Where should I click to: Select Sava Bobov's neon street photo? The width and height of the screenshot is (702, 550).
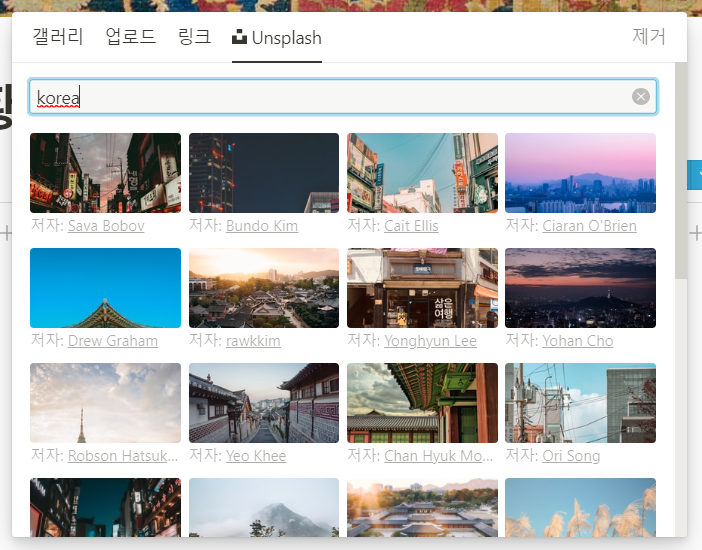pyautogui.click(x=106, y=173)
